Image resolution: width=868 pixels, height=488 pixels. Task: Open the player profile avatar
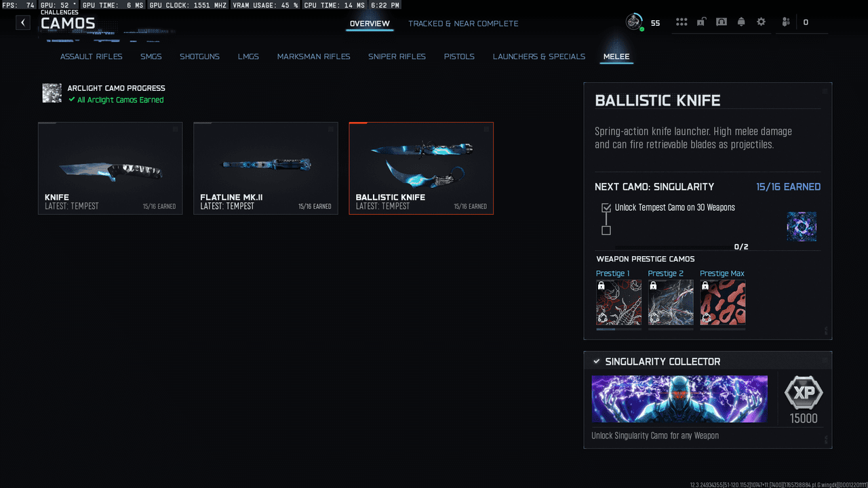635,22
